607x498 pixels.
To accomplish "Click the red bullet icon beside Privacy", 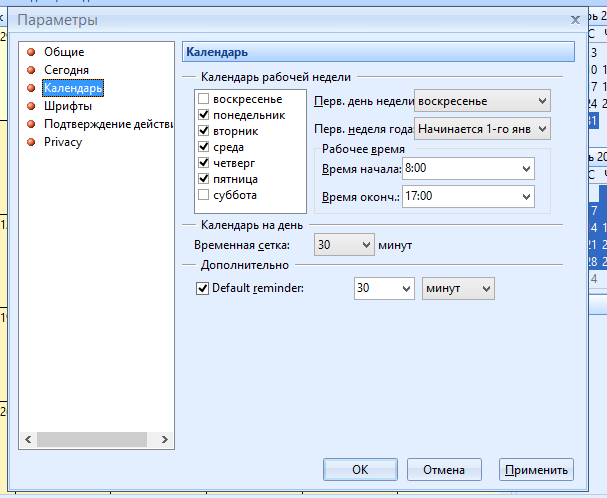I will pos(32,142).
